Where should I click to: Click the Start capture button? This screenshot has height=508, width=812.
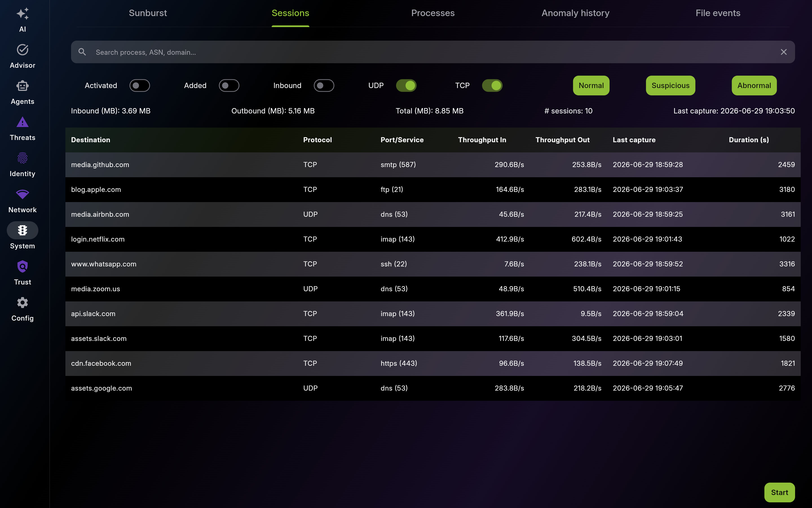[780, 492]
